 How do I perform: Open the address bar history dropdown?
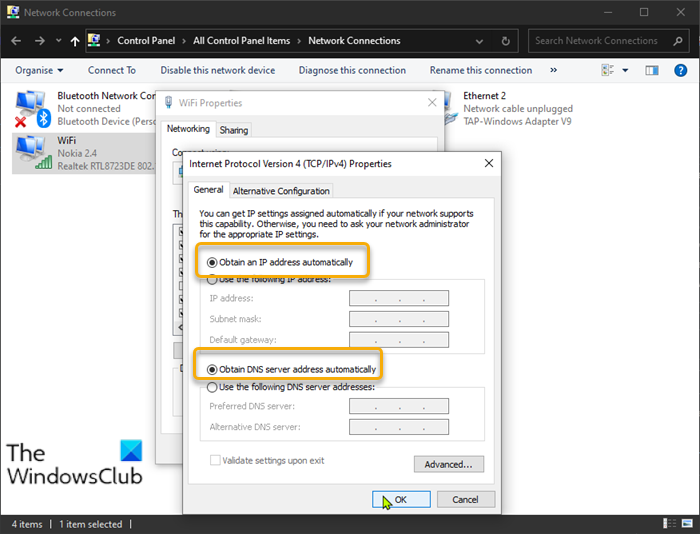(479, 42)
